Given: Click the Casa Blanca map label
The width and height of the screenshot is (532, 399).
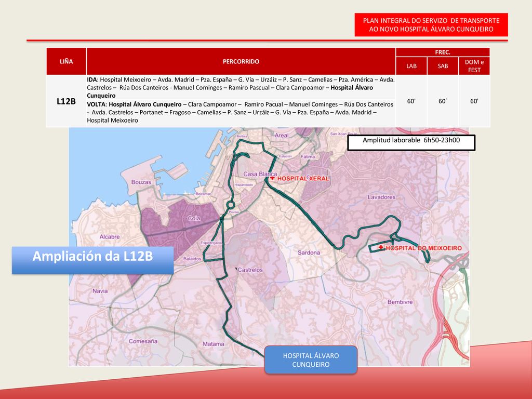Looking at the screenshot, I should tap(260, 174).
